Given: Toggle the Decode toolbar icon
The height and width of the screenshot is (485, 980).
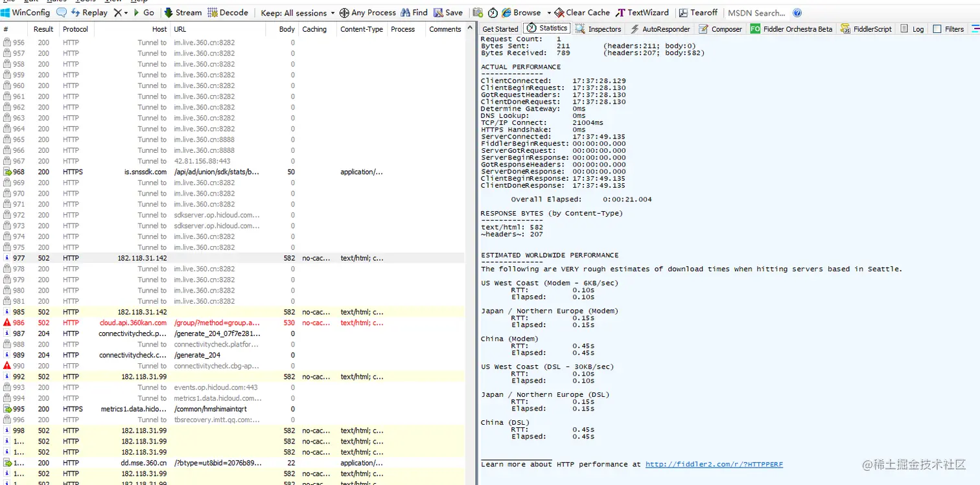Looking at the screenshot, I should [x=213, y=12].
